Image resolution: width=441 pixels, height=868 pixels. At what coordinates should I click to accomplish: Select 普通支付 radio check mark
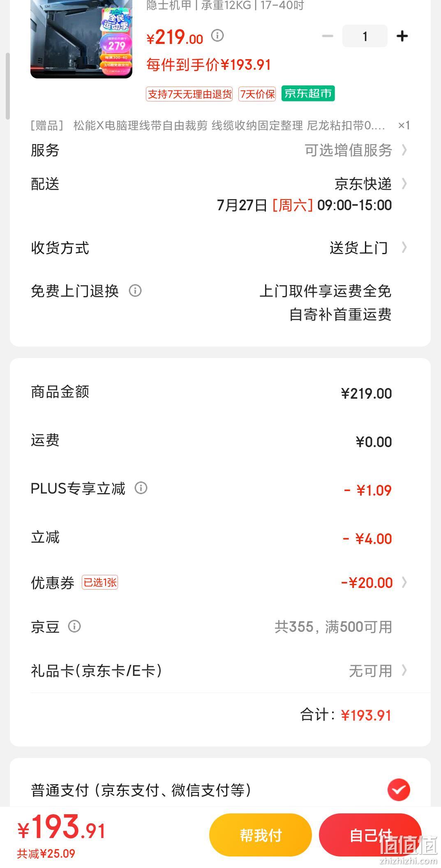pos(399,790)
